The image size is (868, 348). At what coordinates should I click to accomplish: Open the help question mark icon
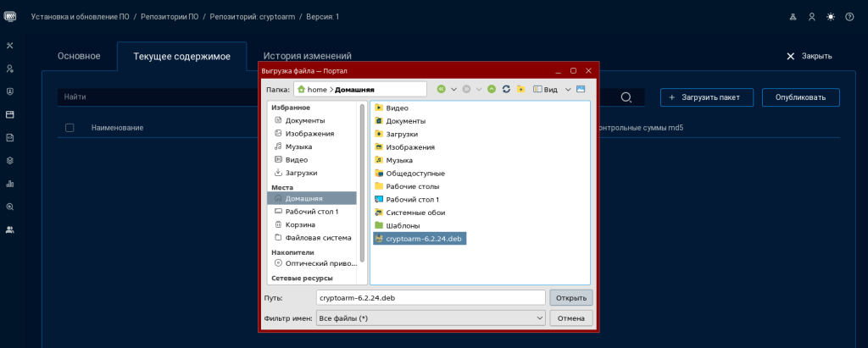[849, 17]
